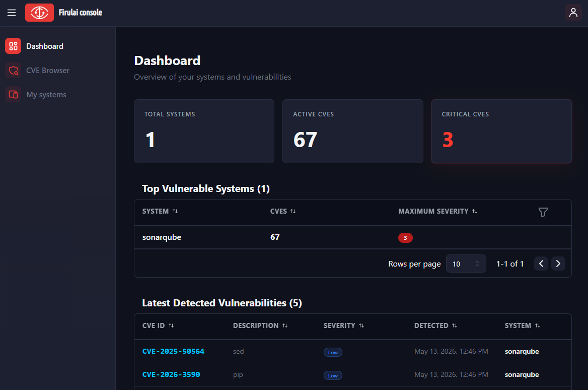Open the CVE-2026-3590 link
The image size is (588, 390).
pyautogui.click(x=171, y=374)
